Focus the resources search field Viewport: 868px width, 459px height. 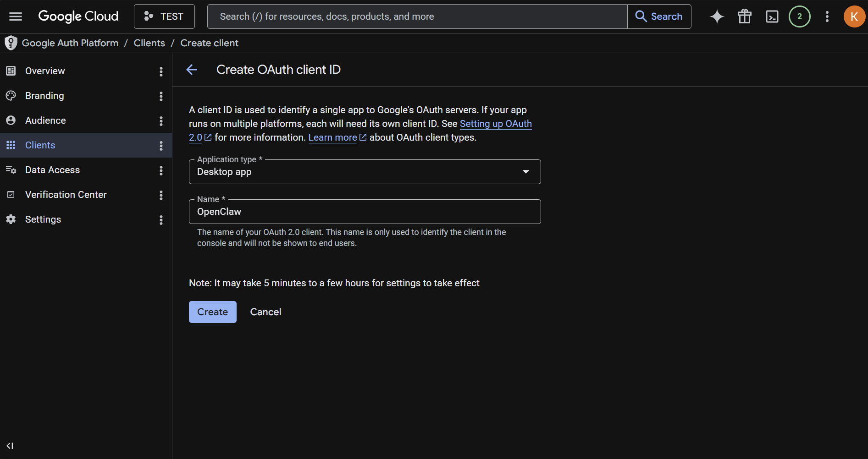tap(417, 16)
